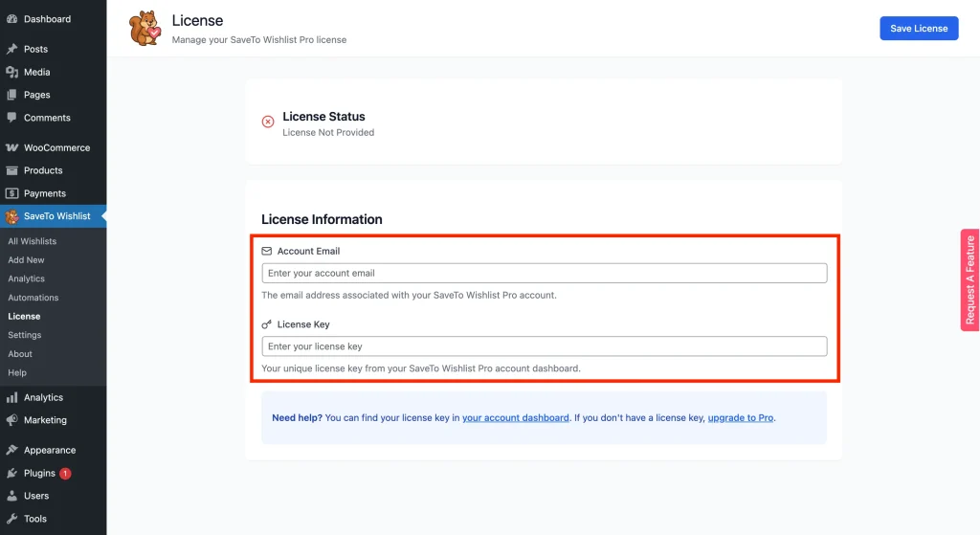This screenshot has width=980, height=535.
Task: Click the License Key field label
Action: [303, 324]
